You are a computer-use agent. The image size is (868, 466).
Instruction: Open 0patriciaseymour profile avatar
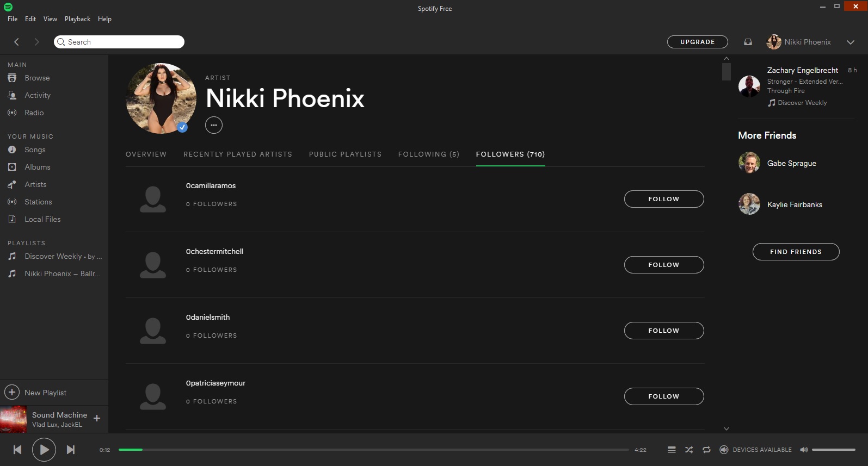tap(153, 396)
